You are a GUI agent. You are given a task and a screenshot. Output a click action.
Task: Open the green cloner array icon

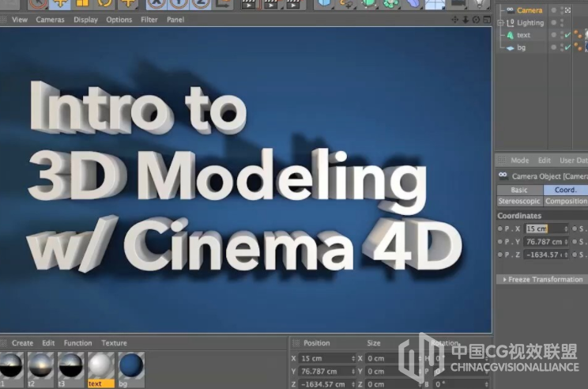point(390,4)
